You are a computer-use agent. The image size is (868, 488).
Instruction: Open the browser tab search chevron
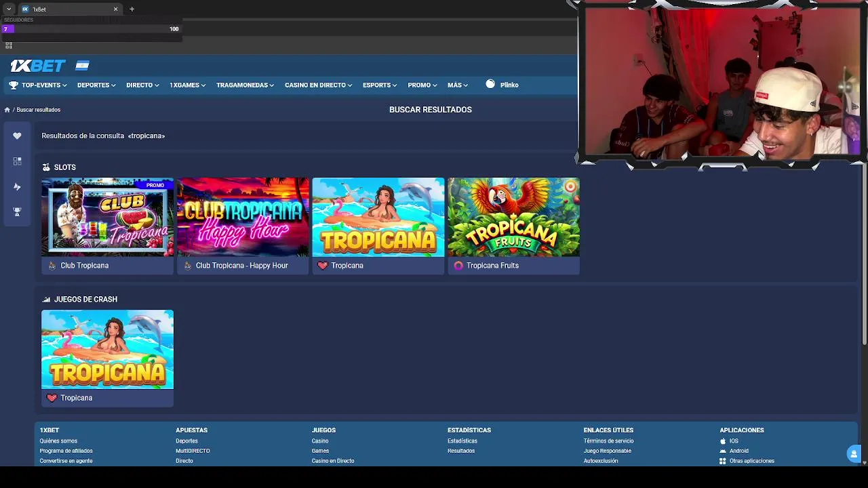8,9
